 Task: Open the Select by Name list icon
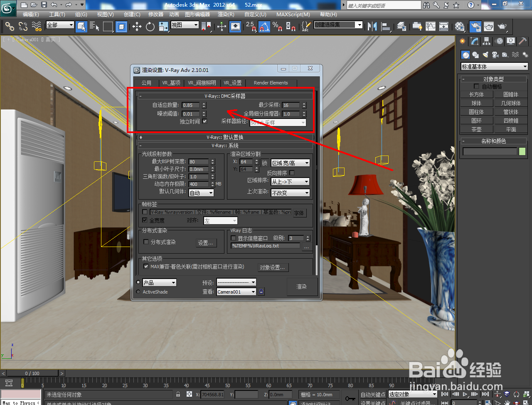94,27
